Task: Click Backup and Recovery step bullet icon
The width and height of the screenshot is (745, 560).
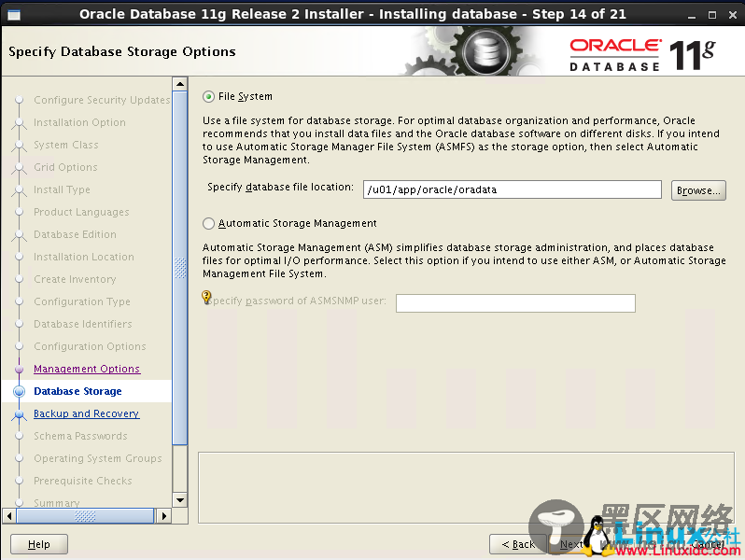Action: click(19, 414)
